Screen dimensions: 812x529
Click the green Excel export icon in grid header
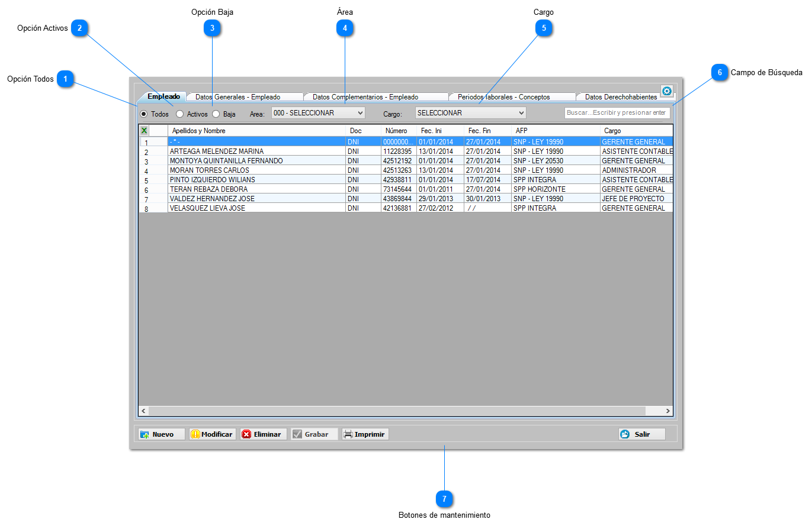[144, 131]
